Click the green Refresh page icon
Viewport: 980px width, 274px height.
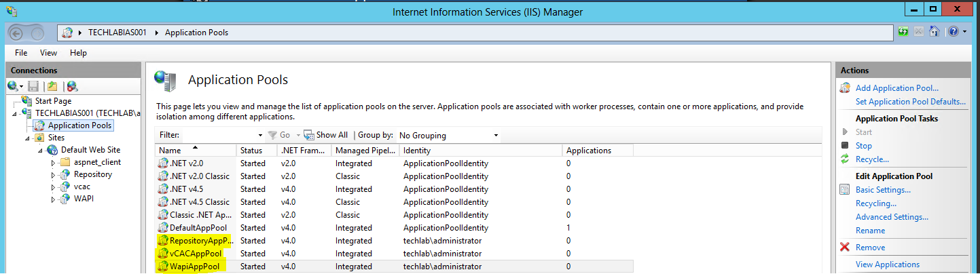[903, 32]
